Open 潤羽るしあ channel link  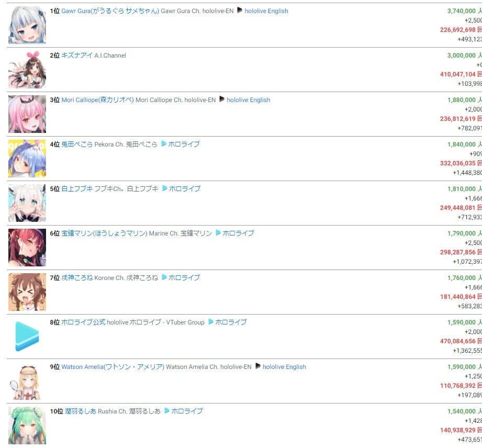click(x=80, y=411)
